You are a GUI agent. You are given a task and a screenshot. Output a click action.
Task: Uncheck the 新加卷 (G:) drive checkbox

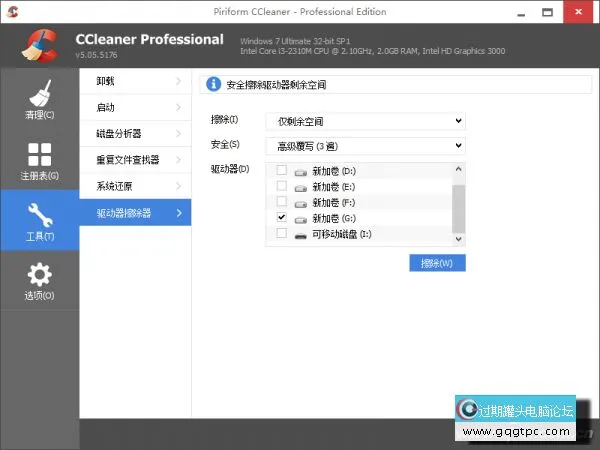(282, 217)
